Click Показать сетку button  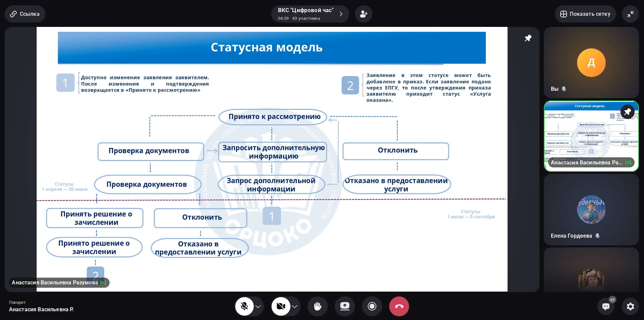[x=585, y=14]
